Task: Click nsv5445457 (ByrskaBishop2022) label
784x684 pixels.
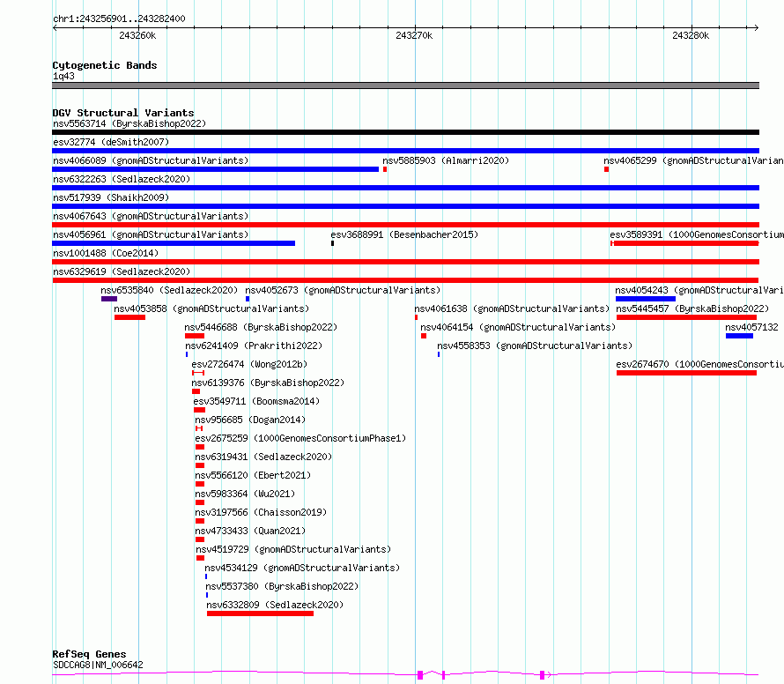Action: pyautogui.click(x=692, y=309)
